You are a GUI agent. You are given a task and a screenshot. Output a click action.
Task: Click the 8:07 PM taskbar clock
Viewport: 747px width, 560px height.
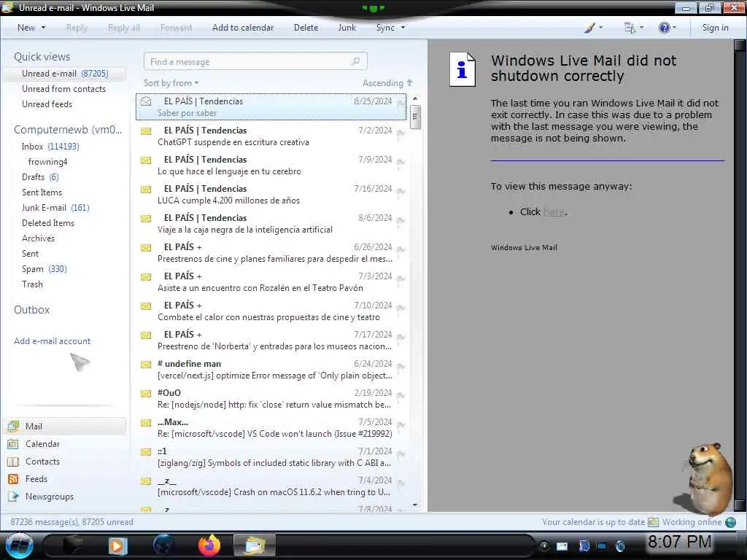(679, 542)
